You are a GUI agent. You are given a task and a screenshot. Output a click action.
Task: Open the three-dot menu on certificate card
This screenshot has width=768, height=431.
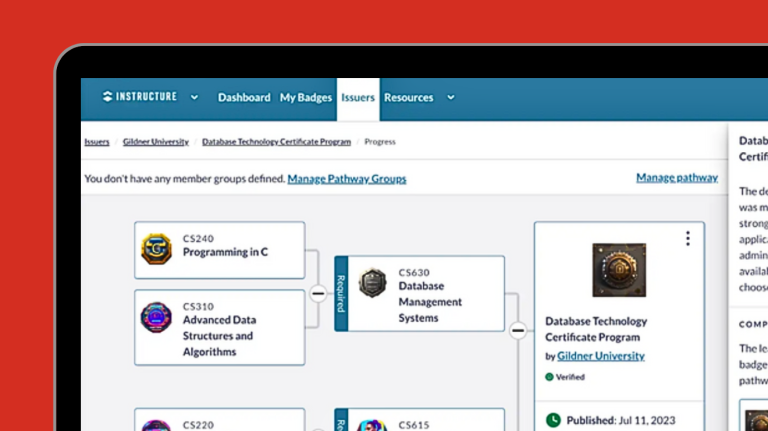pyautogui.click(x=688, y=239)
